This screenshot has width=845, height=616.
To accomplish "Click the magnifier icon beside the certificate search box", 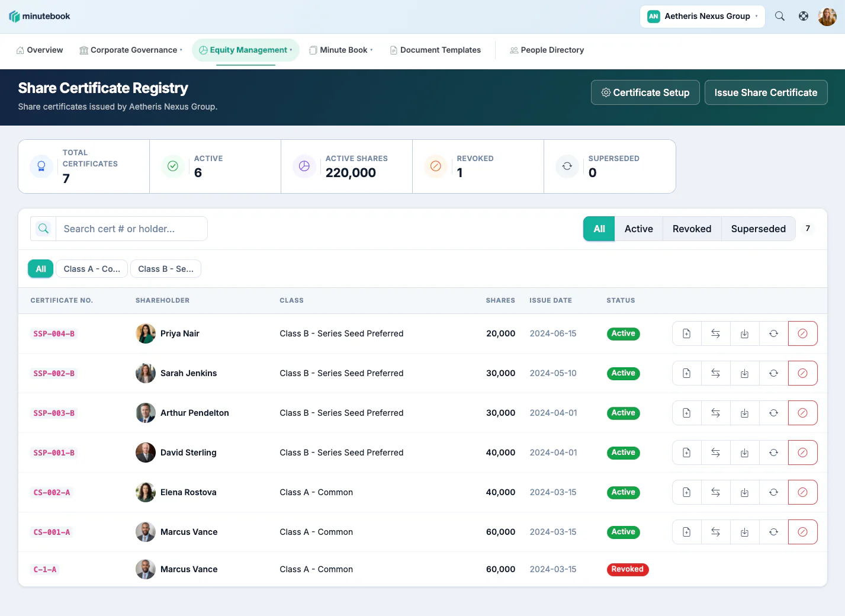I will (43, 229).
